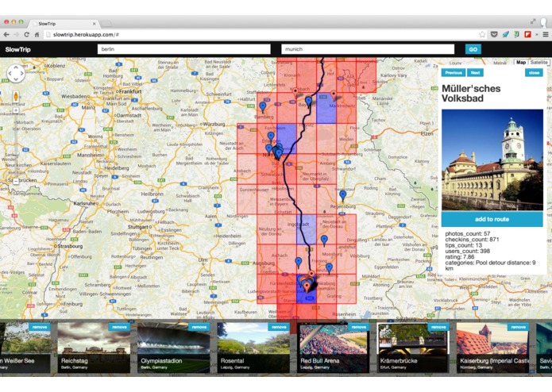The width and height of the screenshot is (552, 392).
Task: Show the Previous place
Action: point(453,73)
